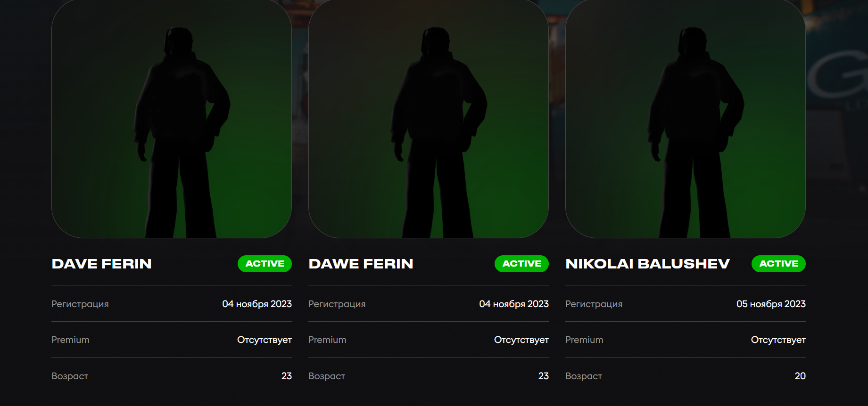
Task: Select registration date 05 ноября 2023
Action: coord(771,304)
